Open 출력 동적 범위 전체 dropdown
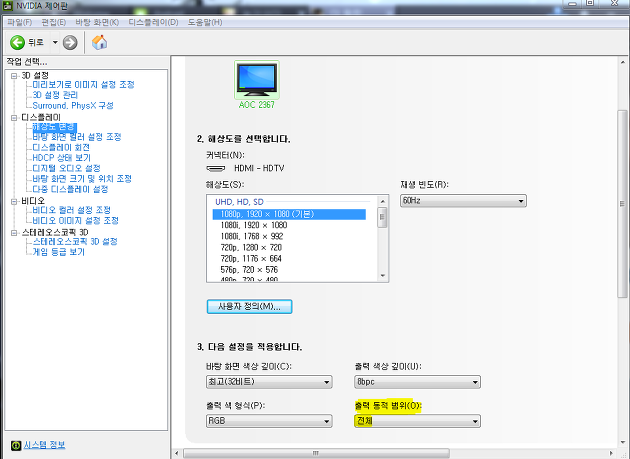This screenshot has height=459, width=630. (x=417, y=421)
